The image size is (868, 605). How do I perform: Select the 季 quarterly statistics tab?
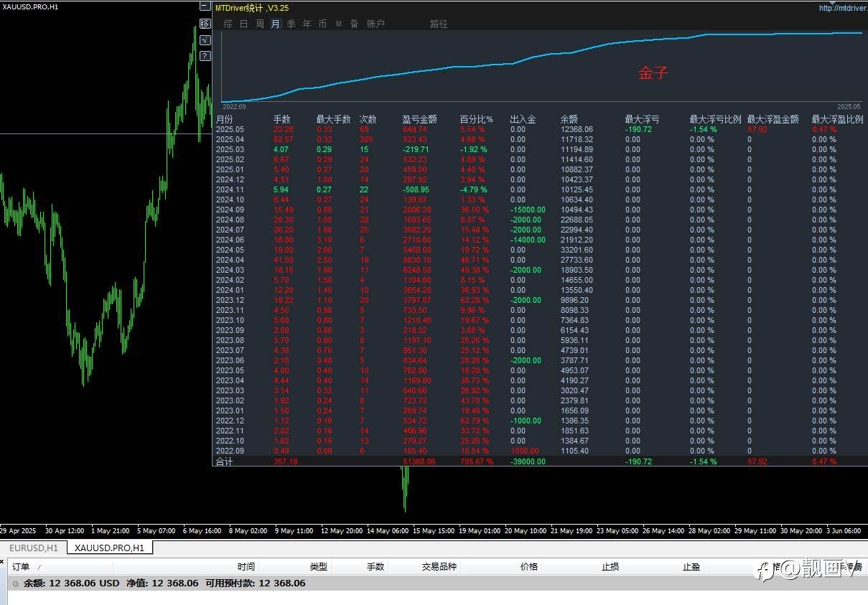coord(291,24)
